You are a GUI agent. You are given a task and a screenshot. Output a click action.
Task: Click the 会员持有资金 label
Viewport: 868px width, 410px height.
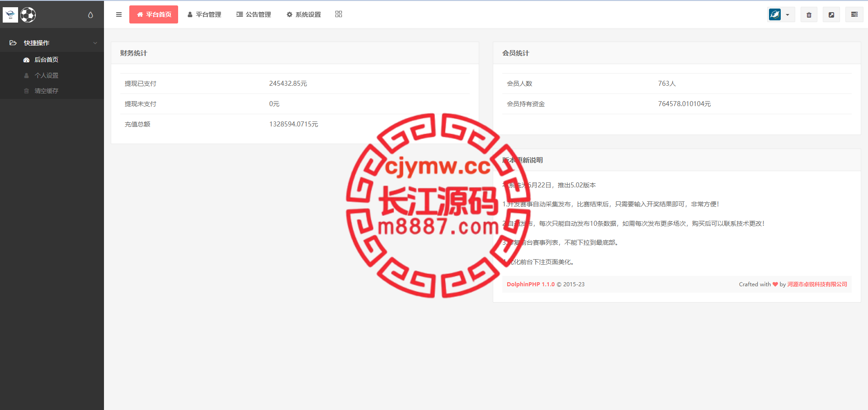[x=526, y=104]
